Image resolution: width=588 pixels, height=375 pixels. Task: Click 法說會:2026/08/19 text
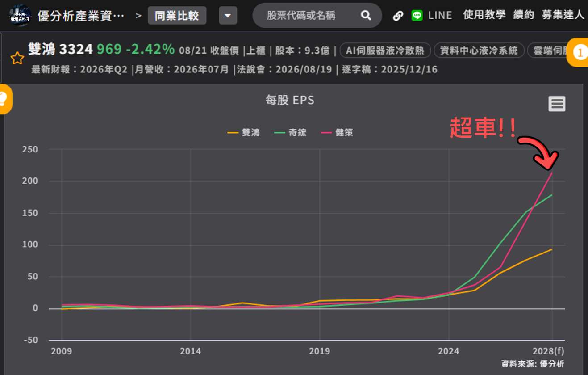285,69
